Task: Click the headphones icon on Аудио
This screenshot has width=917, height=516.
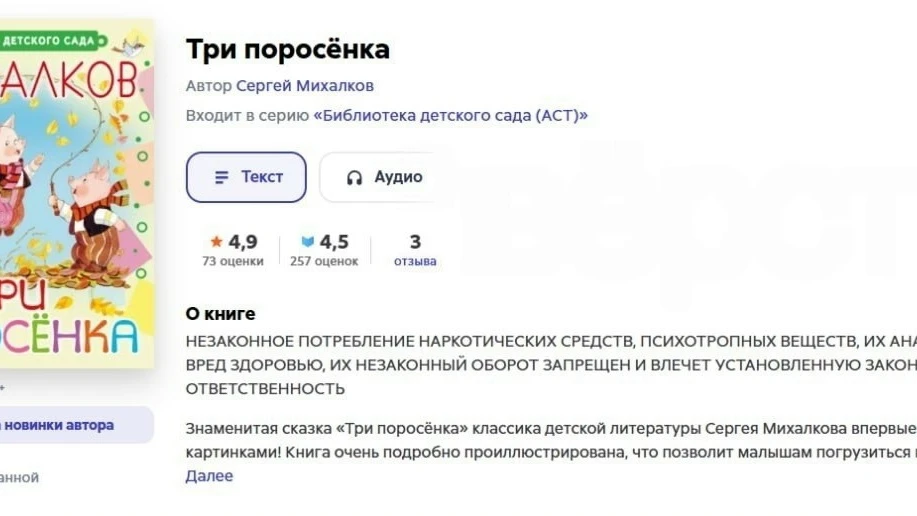Action: coord(354,177)
